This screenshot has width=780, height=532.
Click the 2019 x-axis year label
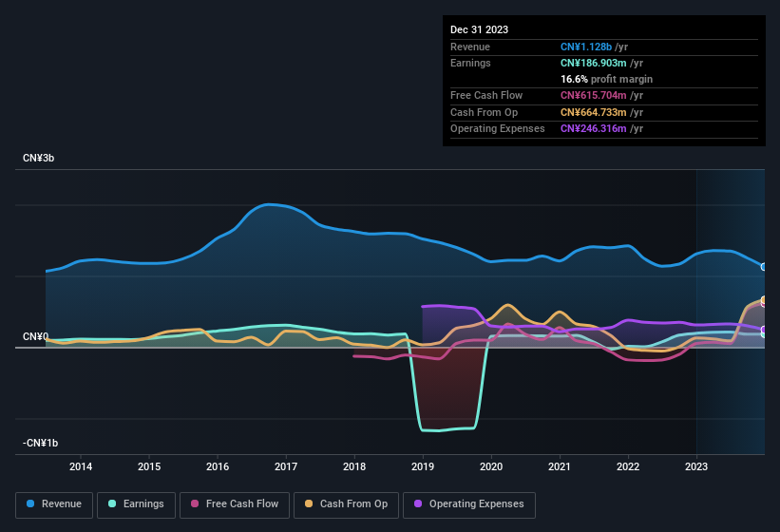[423, 466]
